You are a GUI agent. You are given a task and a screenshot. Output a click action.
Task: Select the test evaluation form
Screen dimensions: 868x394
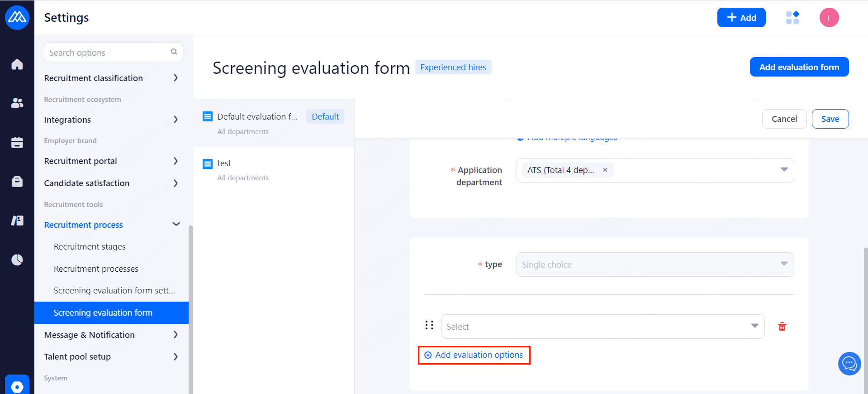click(x=224, y=163)
